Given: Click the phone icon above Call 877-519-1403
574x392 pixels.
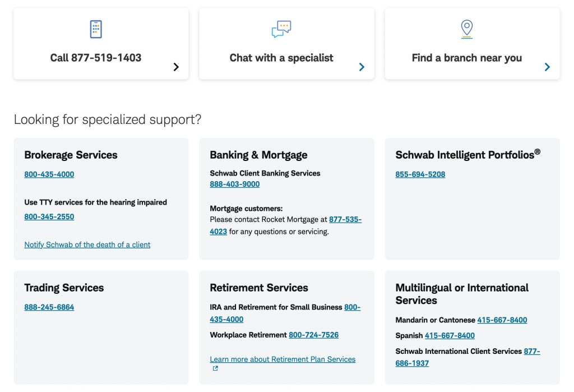Looking at the screenshot, I should [x=96, y=29].
